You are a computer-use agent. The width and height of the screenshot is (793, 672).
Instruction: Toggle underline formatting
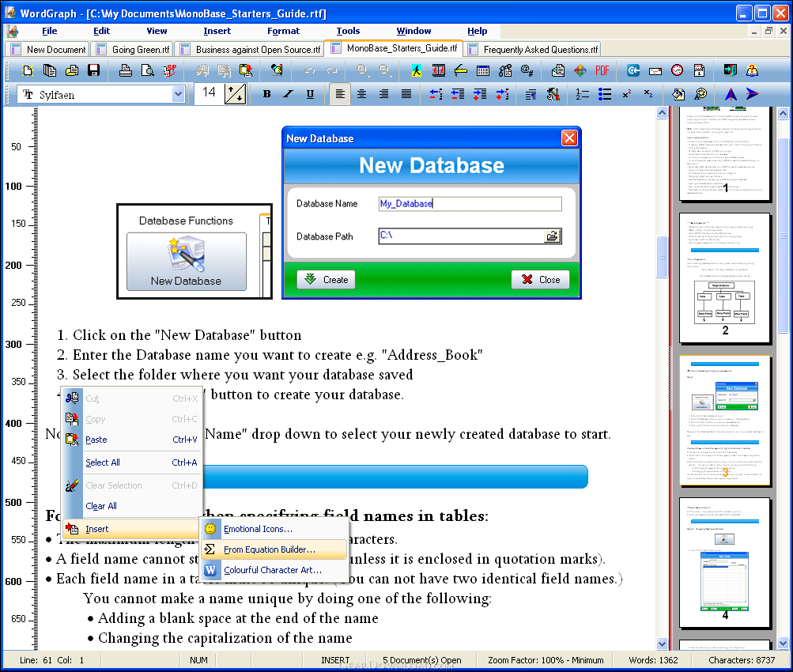[x=310, y=94]
